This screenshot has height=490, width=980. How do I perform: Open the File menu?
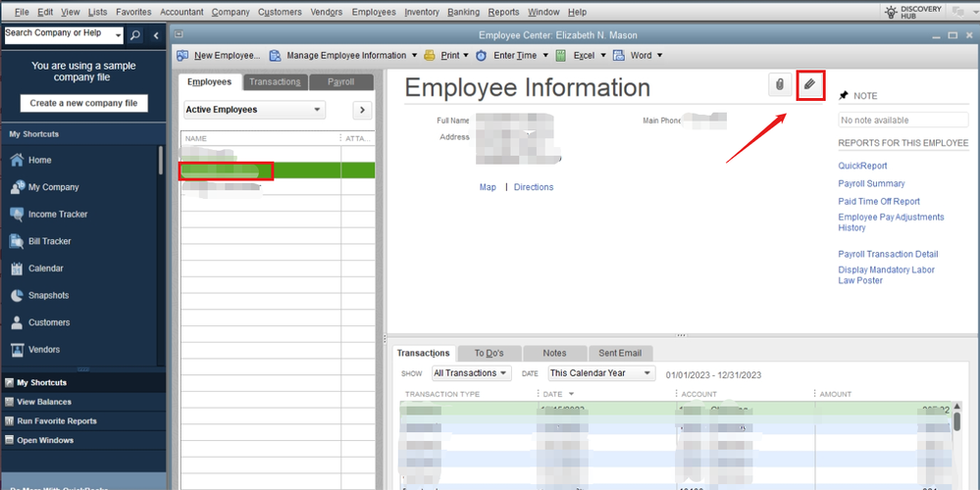(22, 12)
